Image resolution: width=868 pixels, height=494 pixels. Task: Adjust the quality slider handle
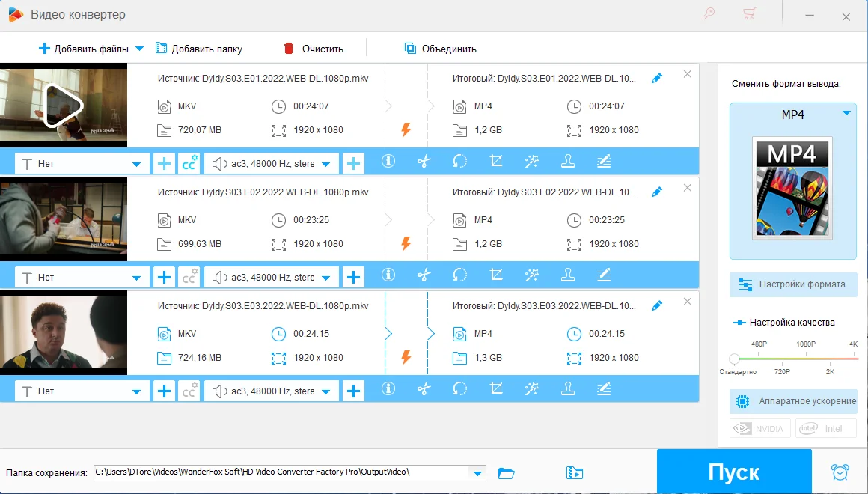click(x=735, y=359)
